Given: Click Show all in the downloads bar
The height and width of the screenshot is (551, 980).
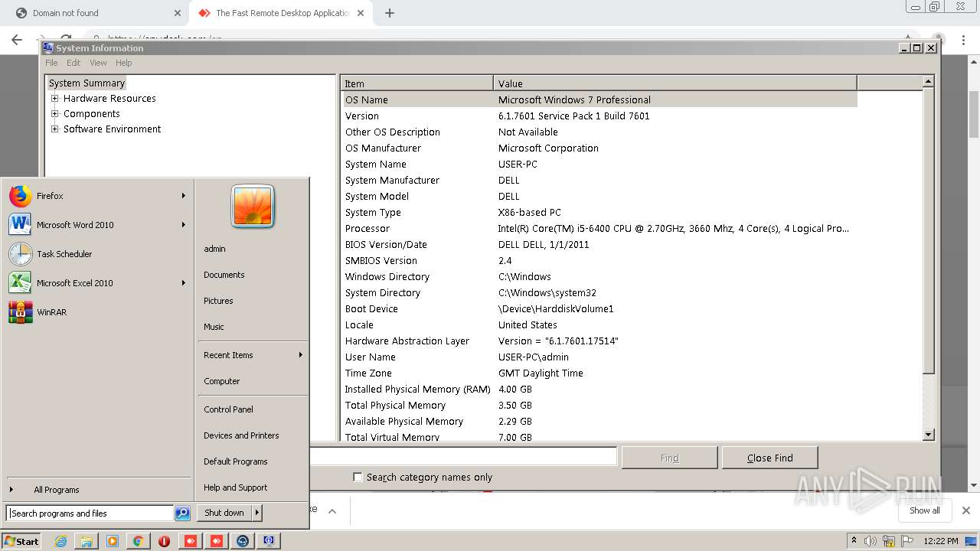Looking at the screenshot, I should tap(925, 510).
